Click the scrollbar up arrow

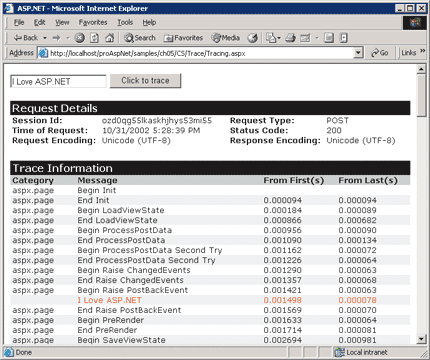[421, 69]
